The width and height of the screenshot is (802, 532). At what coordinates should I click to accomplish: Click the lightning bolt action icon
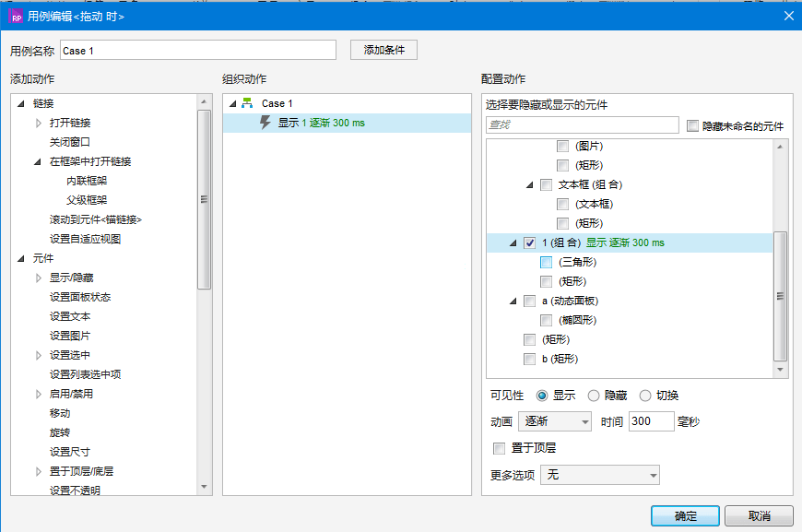tap(266, 123)
